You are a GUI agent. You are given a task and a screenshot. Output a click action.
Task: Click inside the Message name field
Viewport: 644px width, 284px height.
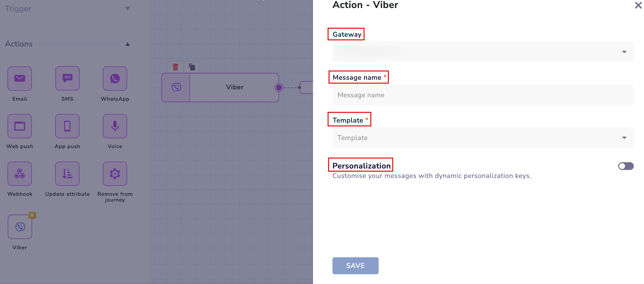click(482, 95)
